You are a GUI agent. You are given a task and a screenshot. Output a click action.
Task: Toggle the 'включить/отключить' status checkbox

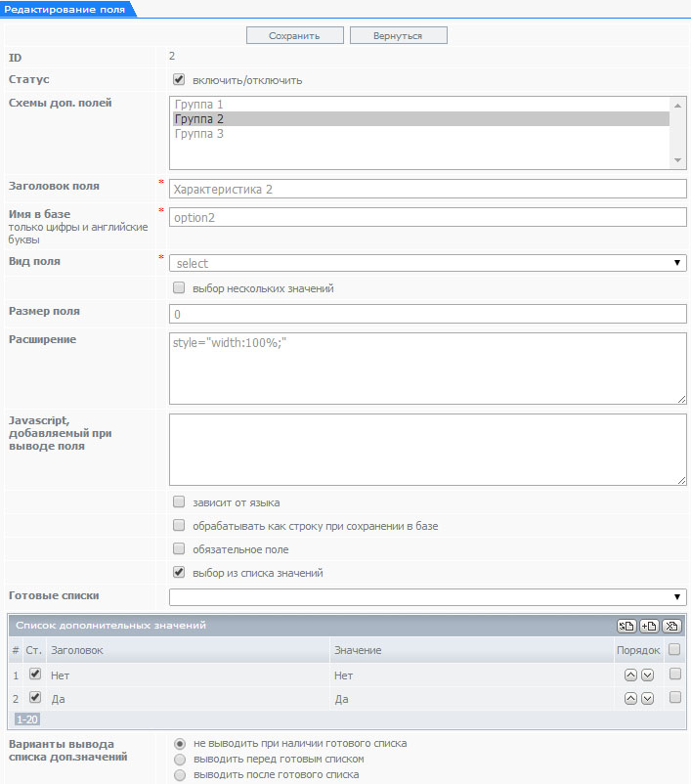[x=179, y=80]
